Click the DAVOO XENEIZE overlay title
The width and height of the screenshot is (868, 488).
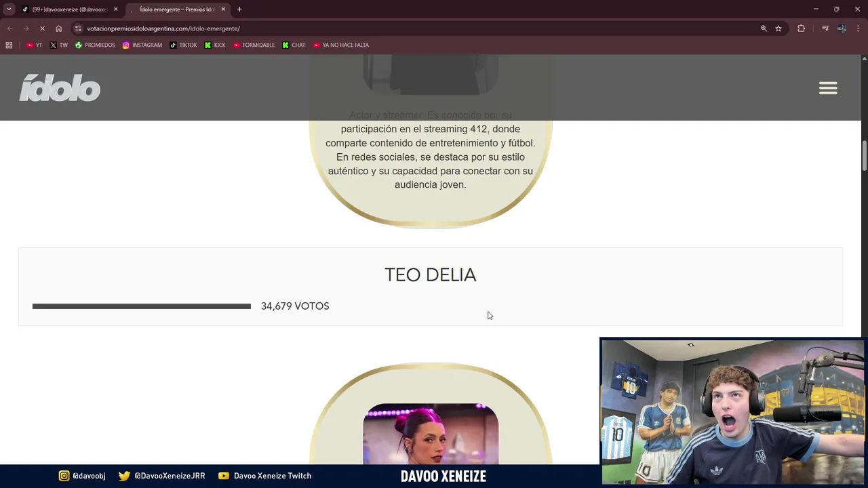click(x=443, y=476)
